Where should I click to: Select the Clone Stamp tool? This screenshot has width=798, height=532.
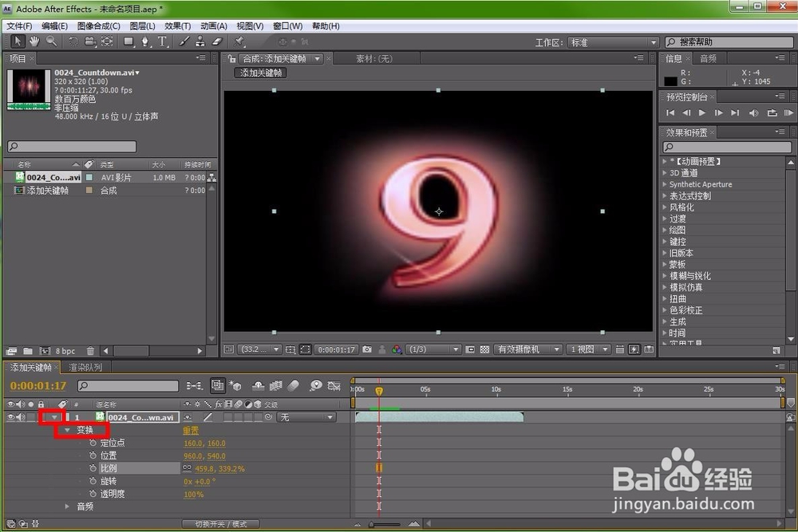click(x=200, y=41)
